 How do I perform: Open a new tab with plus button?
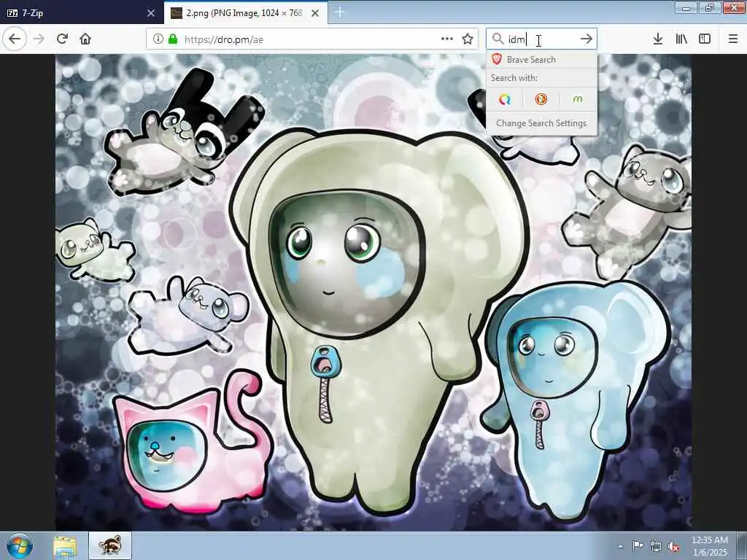(x=340, y=12)
